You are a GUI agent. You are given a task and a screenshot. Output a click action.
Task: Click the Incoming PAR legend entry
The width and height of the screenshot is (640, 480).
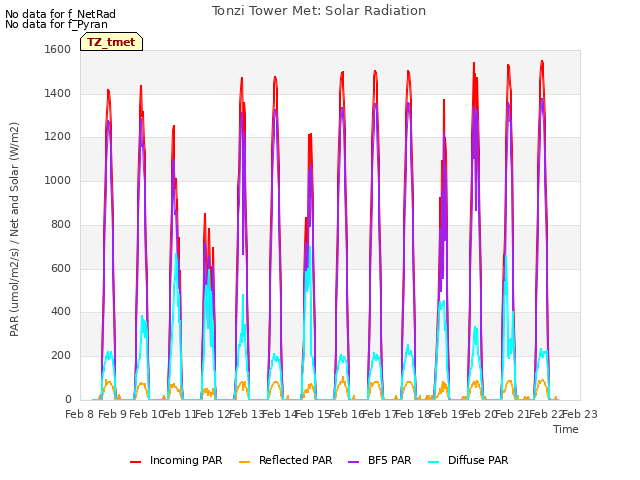click(176, 460)
